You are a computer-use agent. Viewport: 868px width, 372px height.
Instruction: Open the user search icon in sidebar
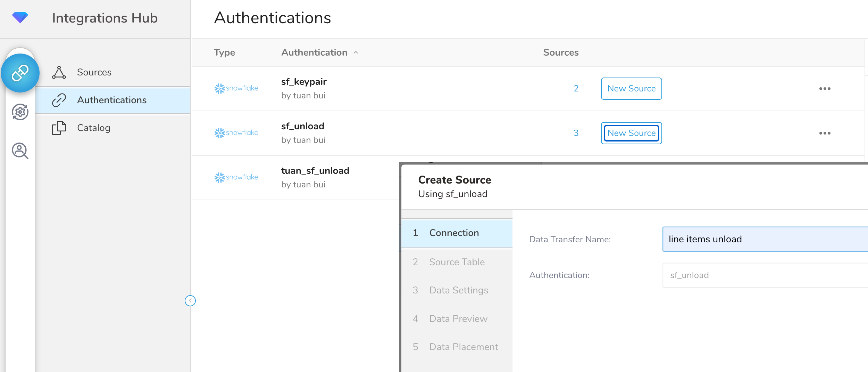(20, 151)
